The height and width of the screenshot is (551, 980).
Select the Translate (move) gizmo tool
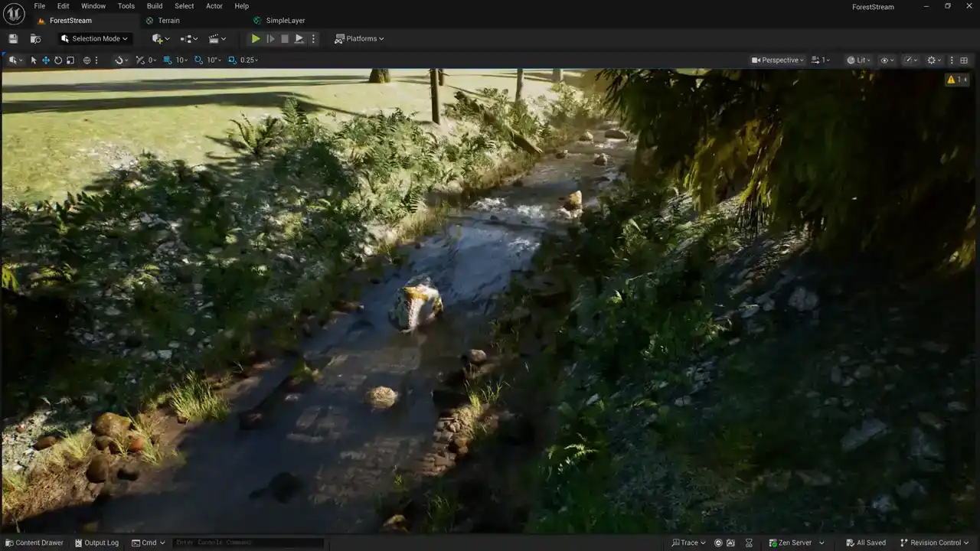point(46,60)
